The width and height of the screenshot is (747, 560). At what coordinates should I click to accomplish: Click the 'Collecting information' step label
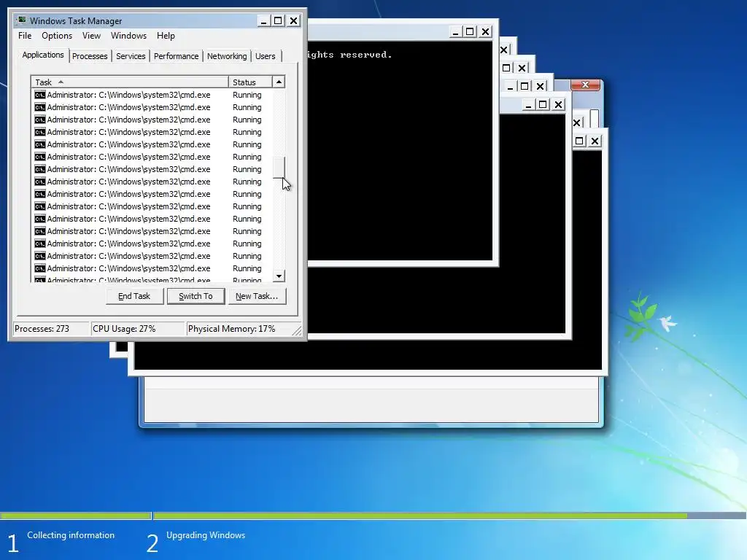71,535
